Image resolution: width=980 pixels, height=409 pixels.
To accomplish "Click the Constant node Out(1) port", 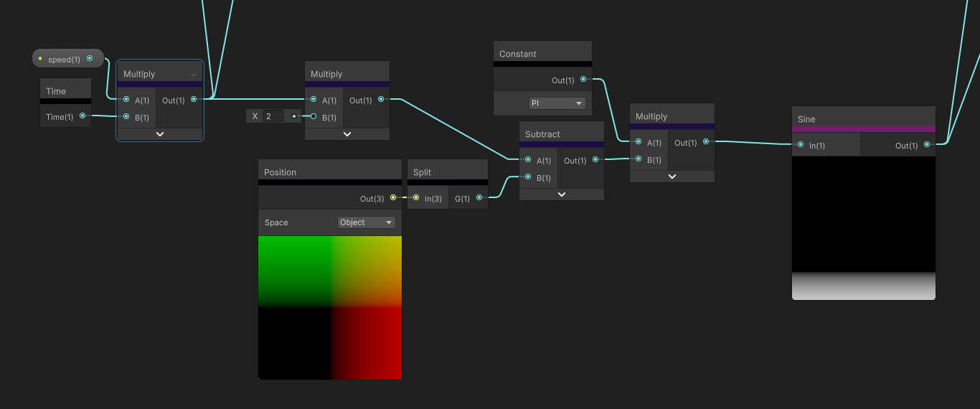I will [x=583, y=80].
